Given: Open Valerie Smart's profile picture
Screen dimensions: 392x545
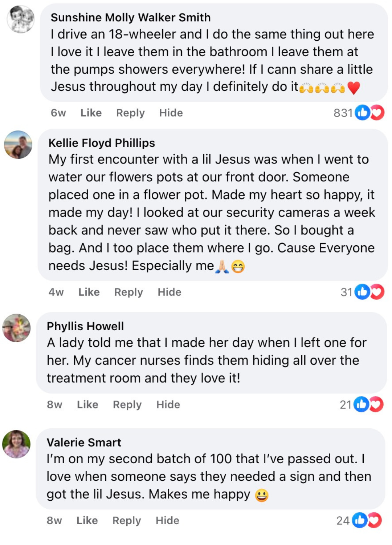Looking at the screenshot, I should pos(16,444).
